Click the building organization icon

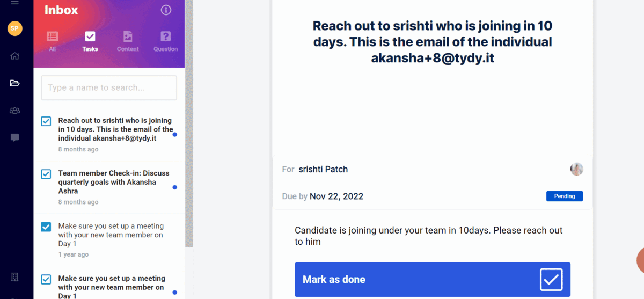[14, 277]
